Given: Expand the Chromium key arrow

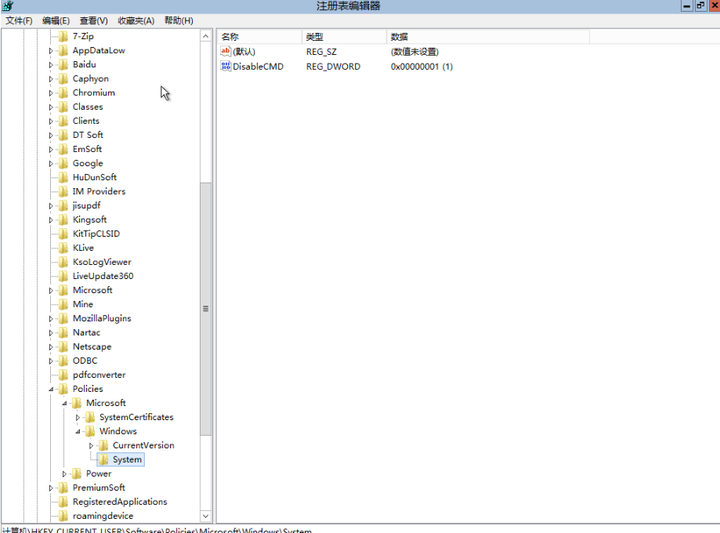Looking at the screenshot, I should 51,93.
